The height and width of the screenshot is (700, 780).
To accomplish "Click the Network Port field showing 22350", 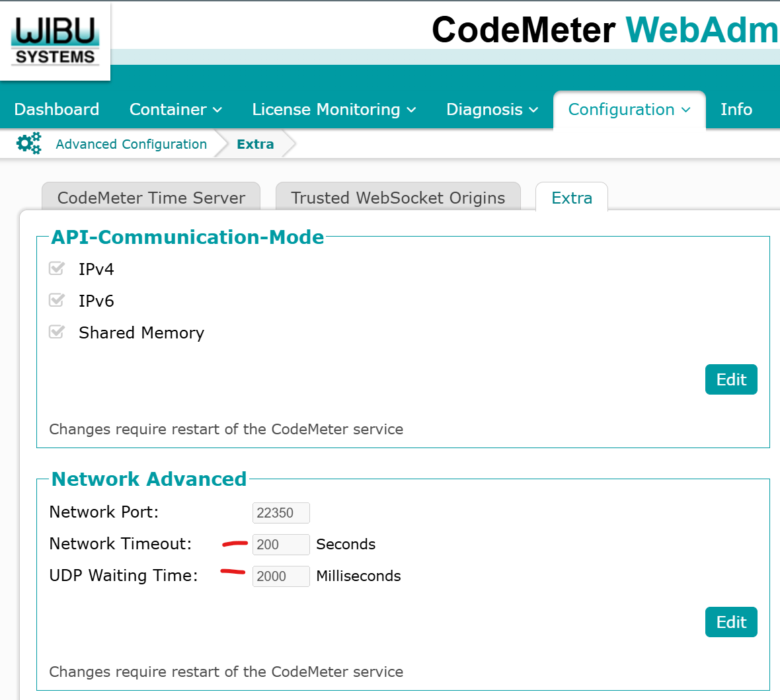I will tap(281, 512).
